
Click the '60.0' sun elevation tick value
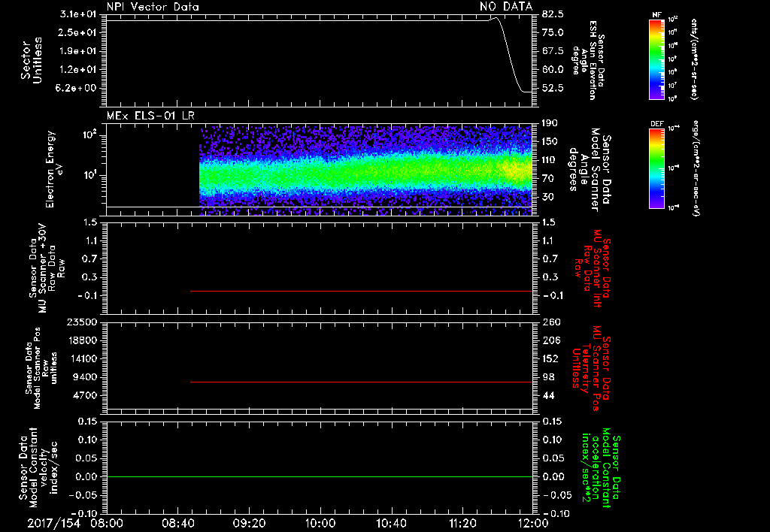click(x=553, y=69)
